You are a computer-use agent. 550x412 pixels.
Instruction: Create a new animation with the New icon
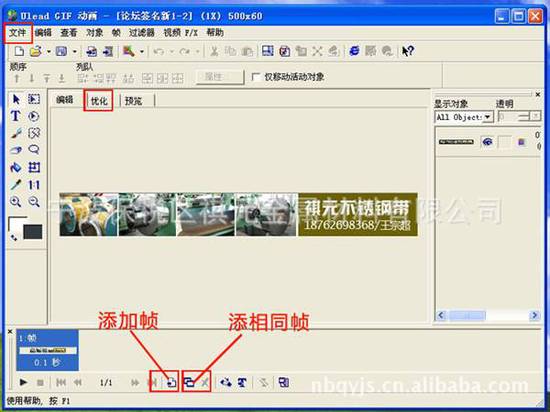[x=19, y=51]
